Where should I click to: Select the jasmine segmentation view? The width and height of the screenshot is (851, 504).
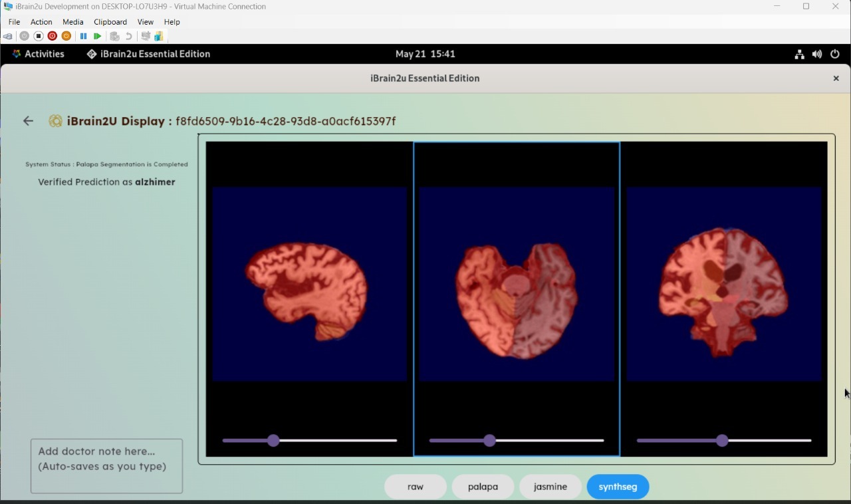(550, 487)
